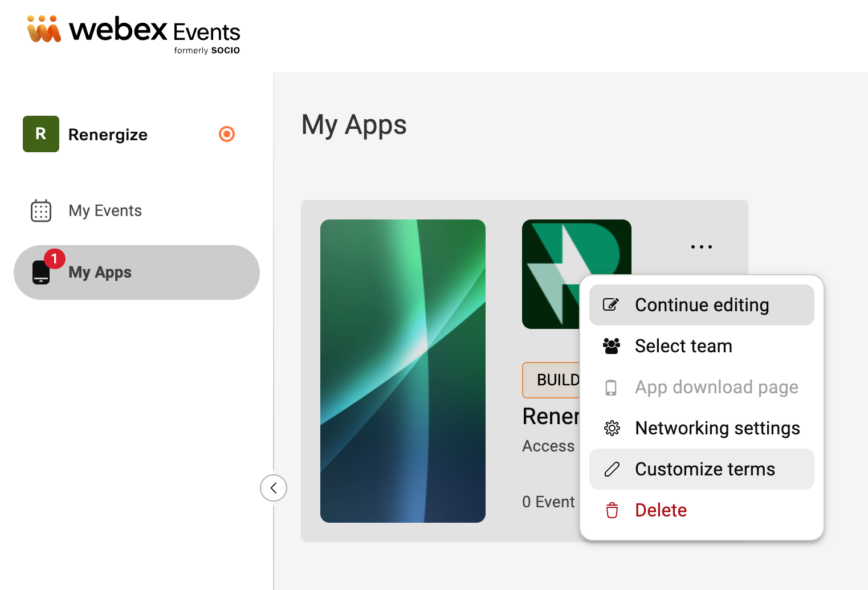Click the green R organization avatar
The width and height of the screenshot is (868, 590).
pos(41,134)
